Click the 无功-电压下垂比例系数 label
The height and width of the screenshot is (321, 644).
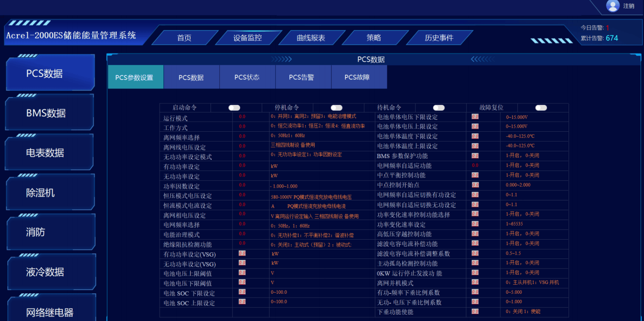[x=409, y=303]
